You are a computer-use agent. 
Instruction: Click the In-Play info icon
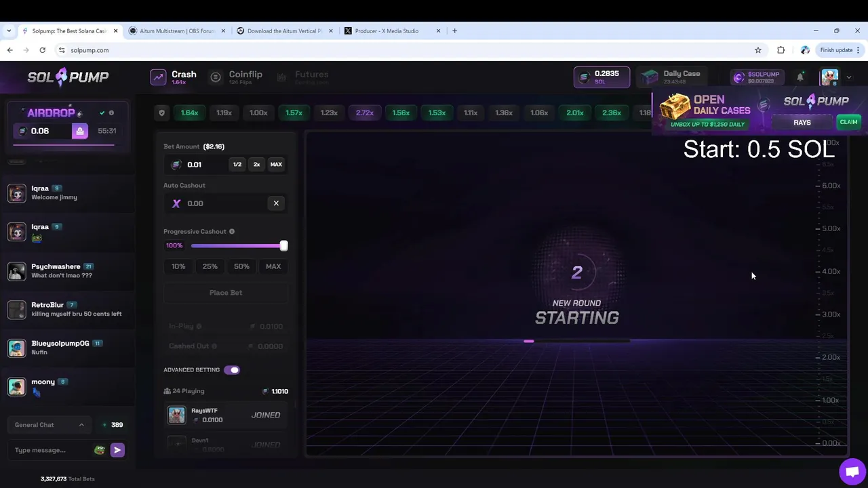click(199, 327)
